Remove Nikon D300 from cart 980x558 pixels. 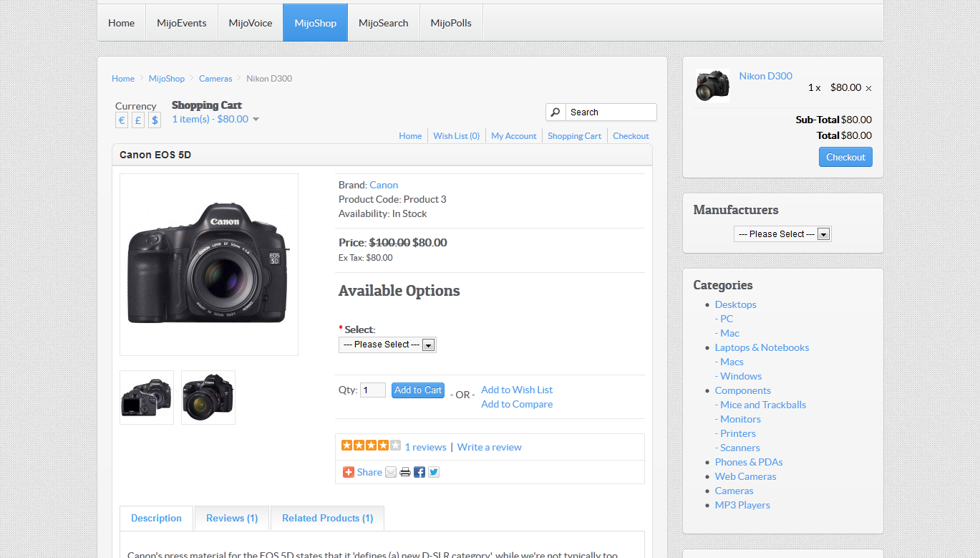pos(868,88)
